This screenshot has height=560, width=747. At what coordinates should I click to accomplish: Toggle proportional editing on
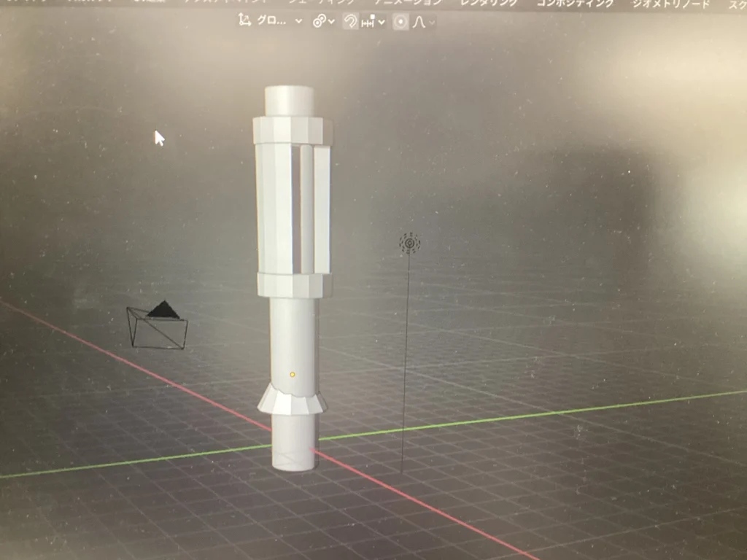pos(400,22)
